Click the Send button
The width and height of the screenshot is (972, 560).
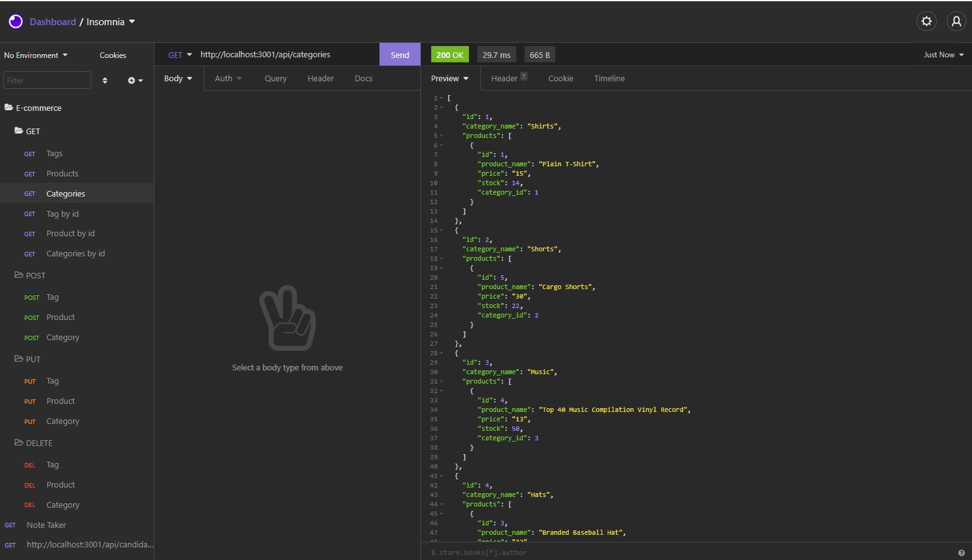click(x=399, y=55)
